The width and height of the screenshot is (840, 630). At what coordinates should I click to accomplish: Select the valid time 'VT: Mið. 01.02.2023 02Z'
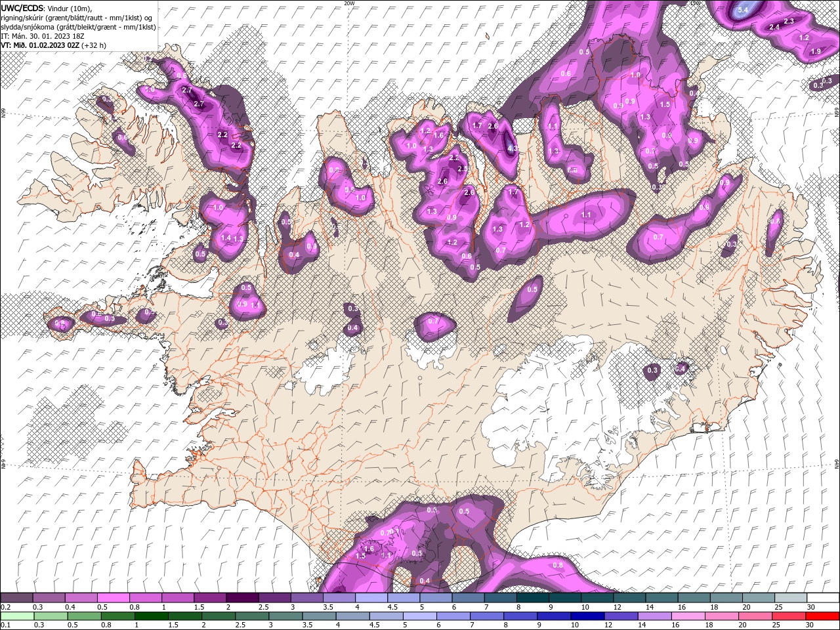point(40,45)
